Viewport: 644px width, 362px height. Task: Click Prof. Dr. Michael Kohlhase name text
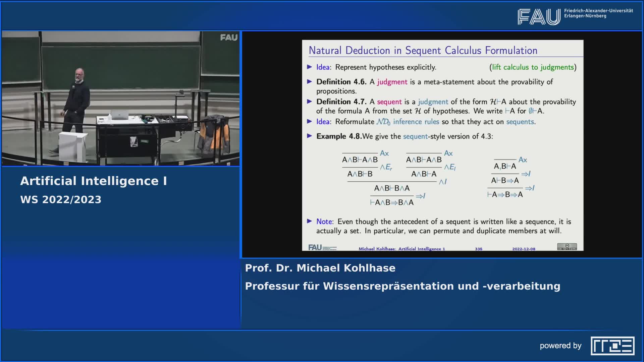click(x=320, y=268)
